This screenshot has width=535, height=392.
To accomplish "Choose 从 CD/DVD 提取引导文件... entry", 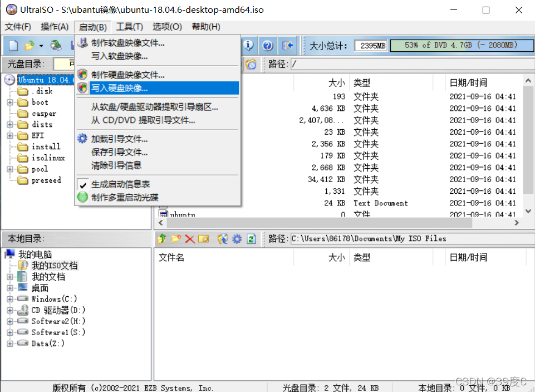I will tap(158, 120).
